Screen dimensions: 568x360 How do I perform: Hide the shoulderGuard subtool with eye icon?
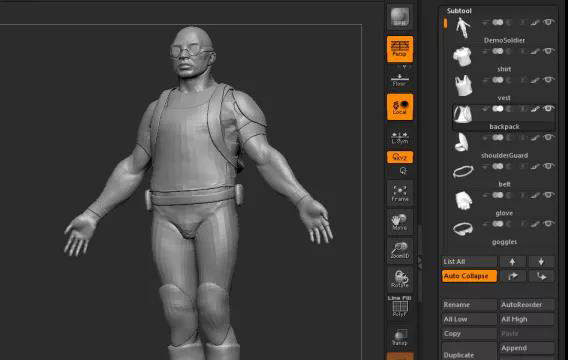point(548,137)
